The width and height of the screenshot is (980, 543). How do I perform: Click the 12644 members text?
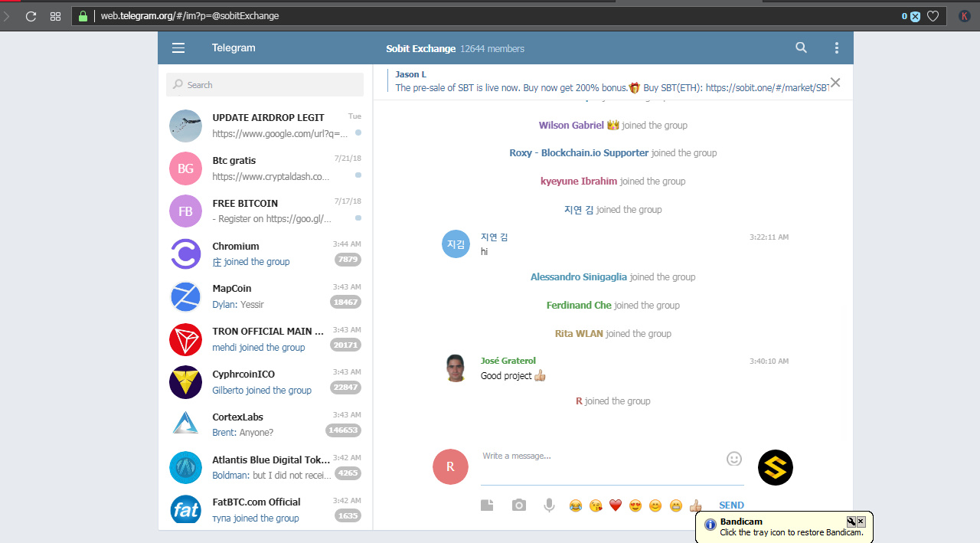(492, 48)
